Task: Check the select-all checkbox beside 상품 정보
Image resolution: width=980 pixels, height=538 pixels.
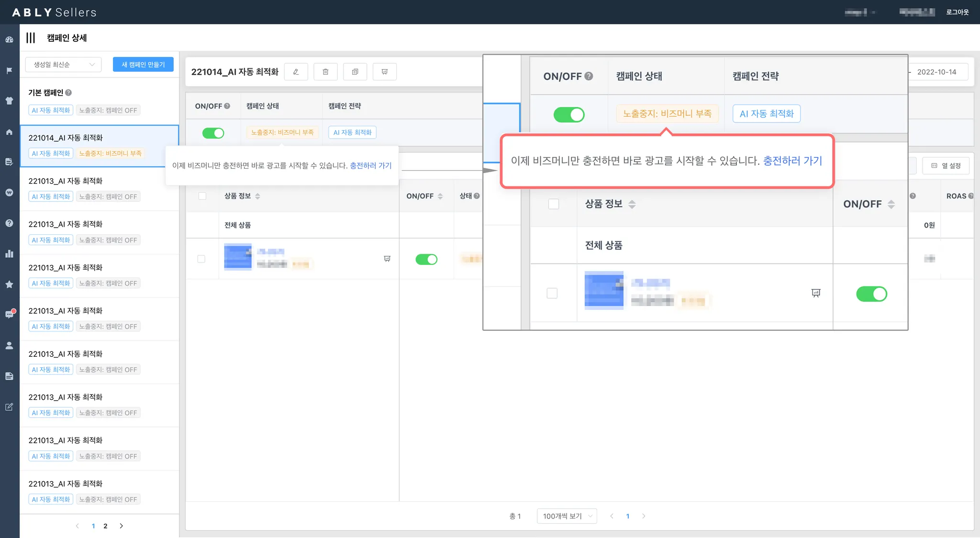Action: pyautogui.click(x=202, y=196)
